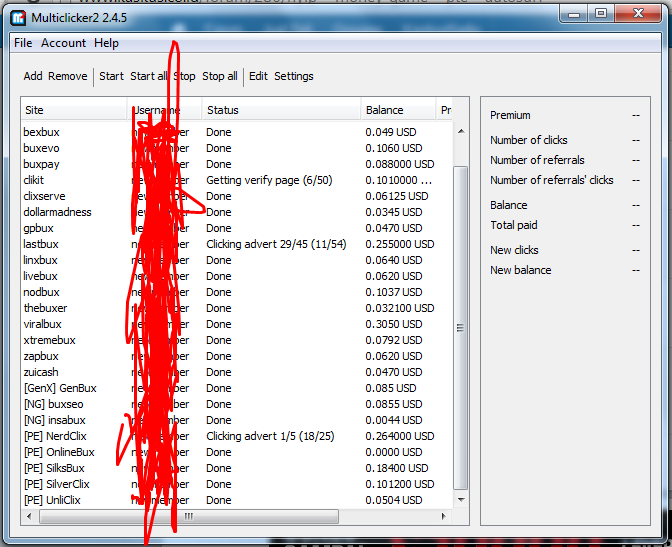This screenshot has width=672, height=547.
Task: Open Settings from the toolbar
Action: click(x=294, y=76)
